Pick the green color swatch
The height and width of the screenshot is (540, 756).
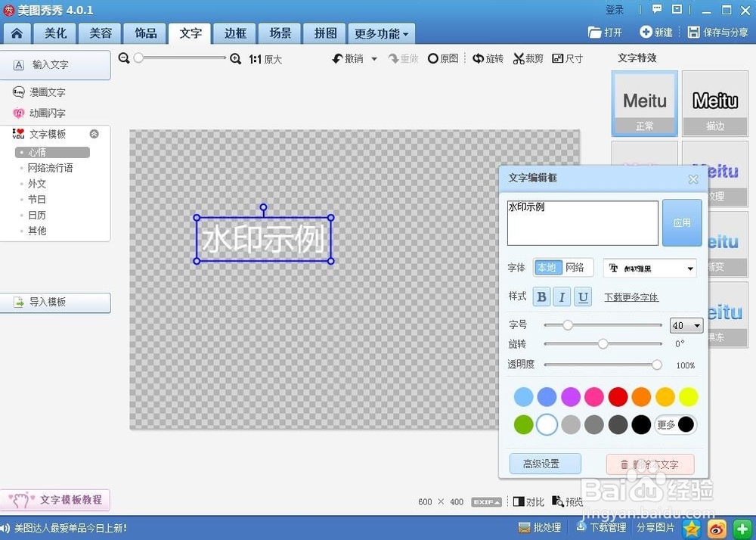[x=524, y=425]
